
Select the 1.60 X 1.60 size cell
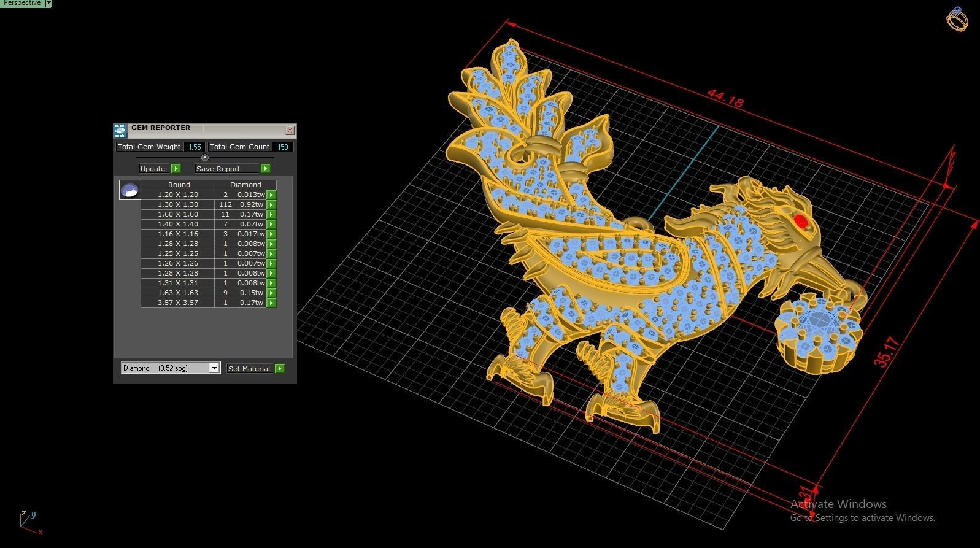[x=178, y=214]
